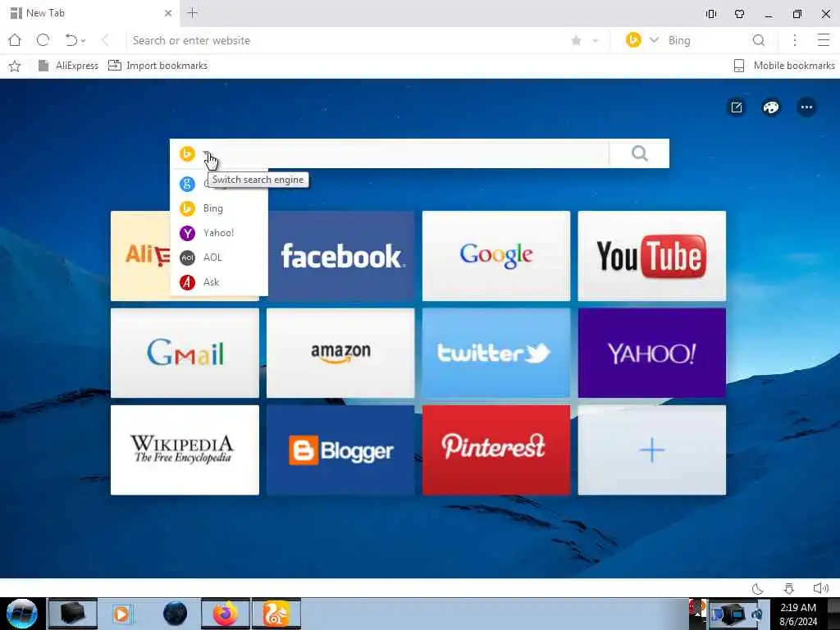This screenshot has width=840, height=630.
Task: Click Switch search engine arrow
Action: coord(208,153)
